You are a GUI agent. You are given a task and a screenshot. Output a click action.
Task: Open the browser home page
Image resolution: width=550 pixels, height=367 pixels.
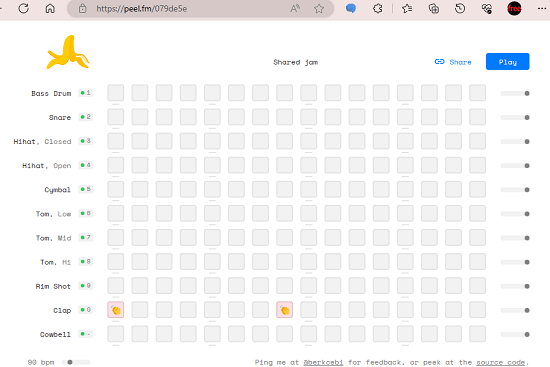[x=50, y=8]
